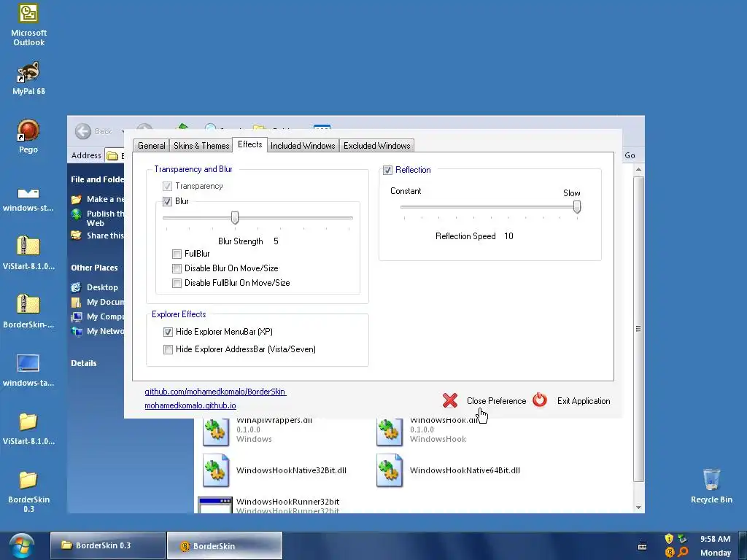This screenshot has width=747, height=560.
Task: Toggle the Transparency checkbox
Action: pos(167,186)
